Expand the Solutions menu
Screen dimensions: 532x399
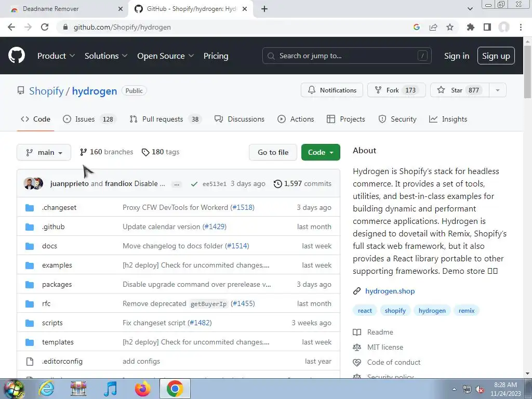click(x=106, y=56)
